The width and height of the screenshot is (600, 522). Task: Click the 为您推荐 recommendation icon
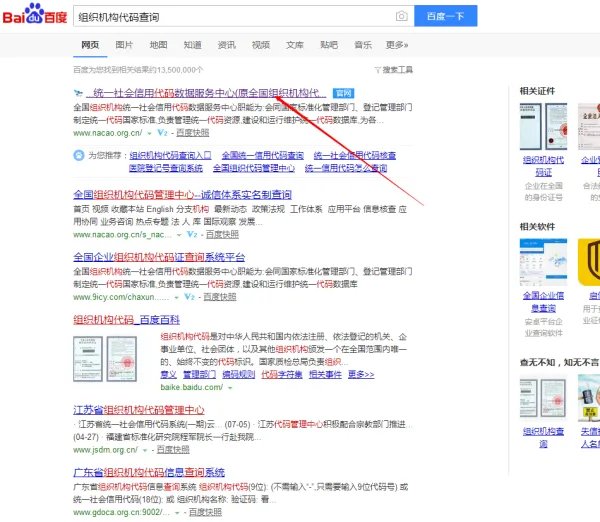tap(79, 155)
